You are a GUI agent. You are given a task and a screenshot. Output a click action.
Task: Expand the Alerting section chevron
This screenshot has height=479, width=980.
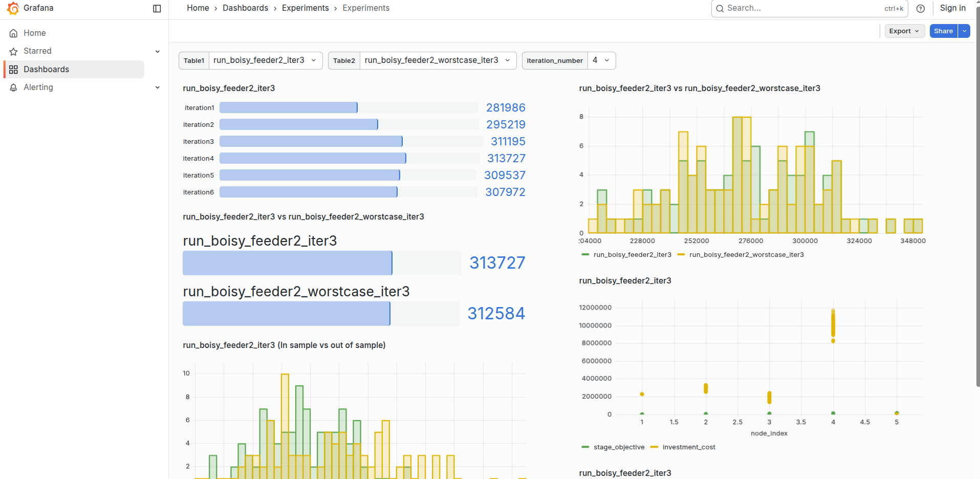tap(158, 88)
